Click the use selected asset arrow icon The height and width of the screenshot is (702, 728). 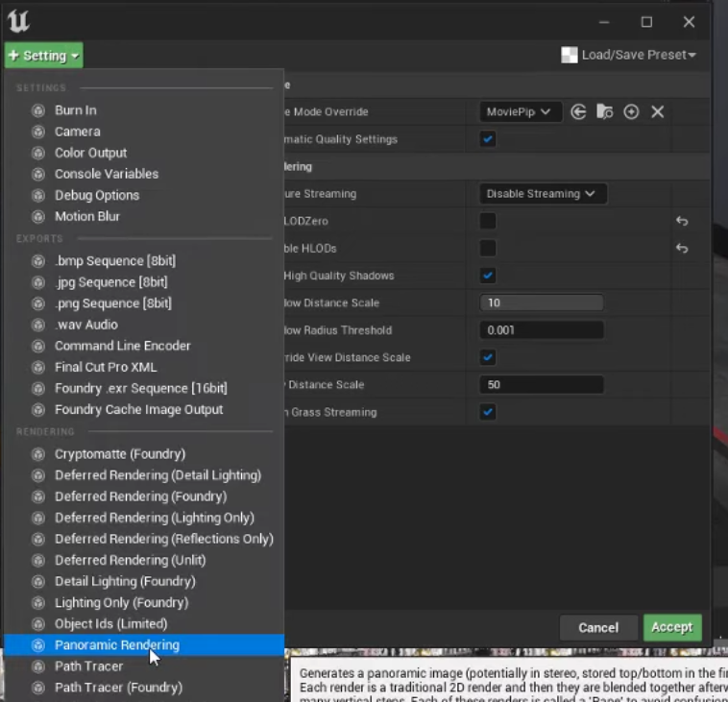(578, 111)
